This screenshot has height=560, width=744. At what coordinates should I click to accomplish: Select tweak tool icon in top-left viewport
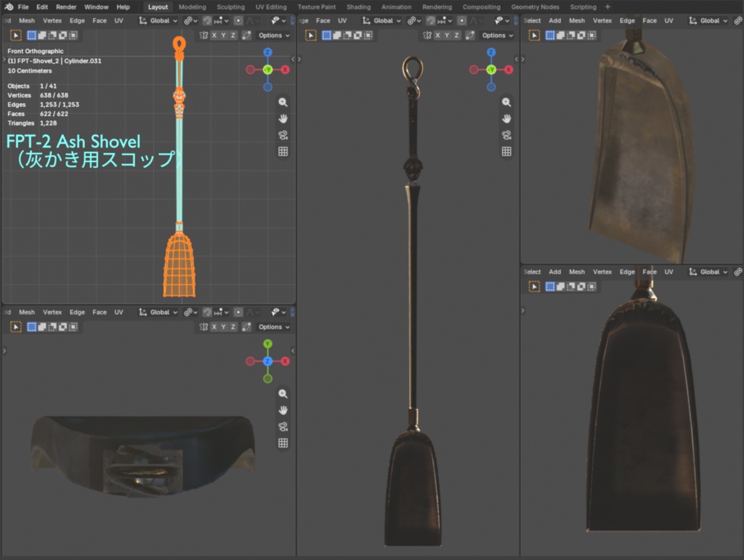click(16, 36)
